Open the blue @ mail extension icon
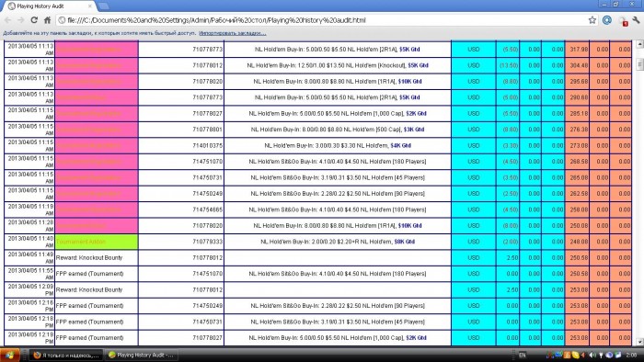This screenshot has height=362, width=644. coord(607,20)
